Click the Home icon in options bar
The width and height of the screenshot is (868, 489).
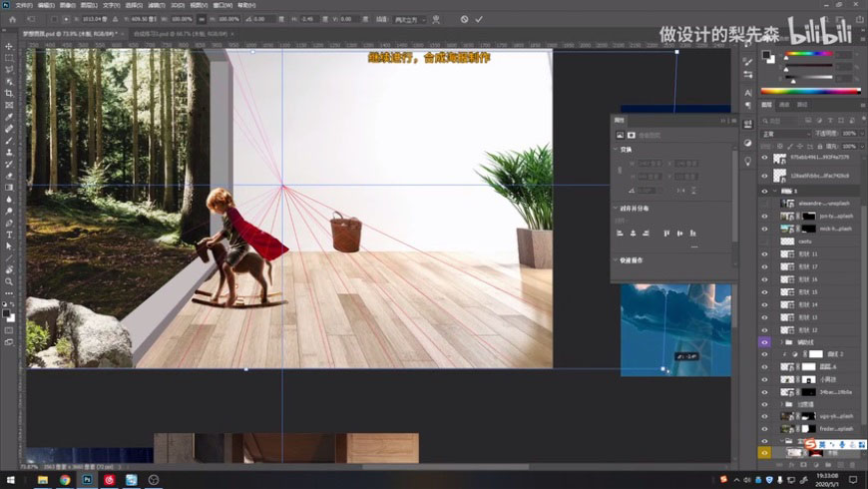[12, 19]
